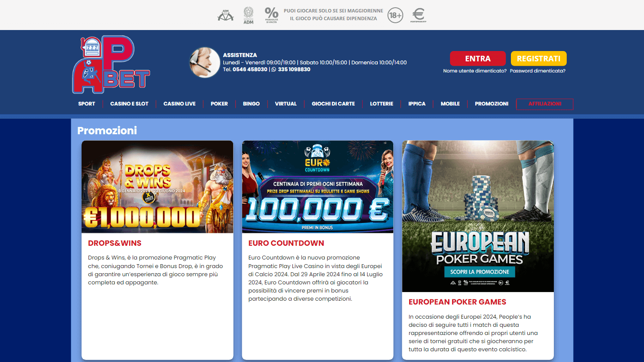
Task: Click the Euro Countdown description text
Action: coord(316,278)
